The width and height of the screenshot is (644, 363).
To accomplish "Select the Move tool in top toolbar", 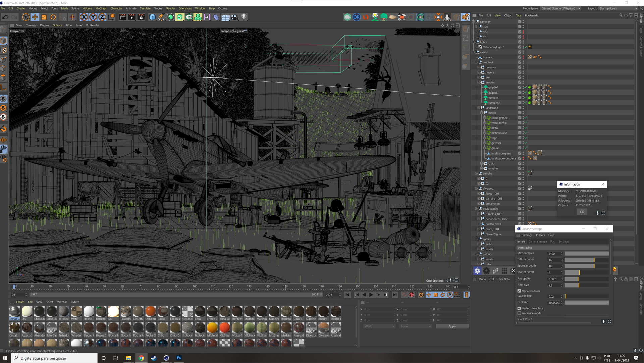I will click(35, 17).
